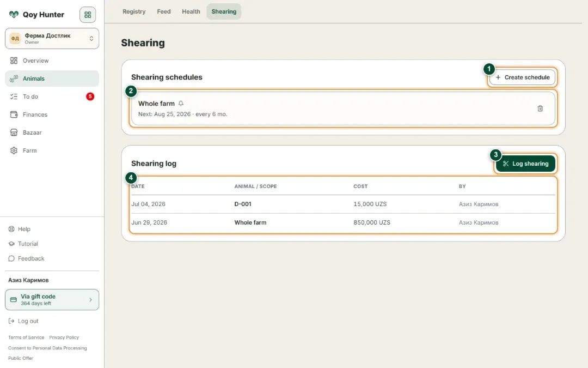
Task: Open the Privacy Policy link
Action: (64, 337)
